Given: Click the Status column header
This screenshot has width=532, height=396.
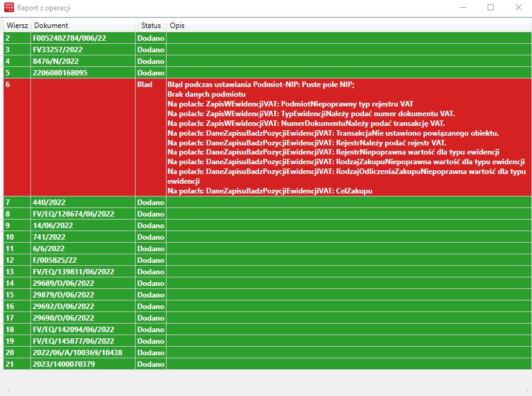Looking at the screenshot, I should click(151, 26).
